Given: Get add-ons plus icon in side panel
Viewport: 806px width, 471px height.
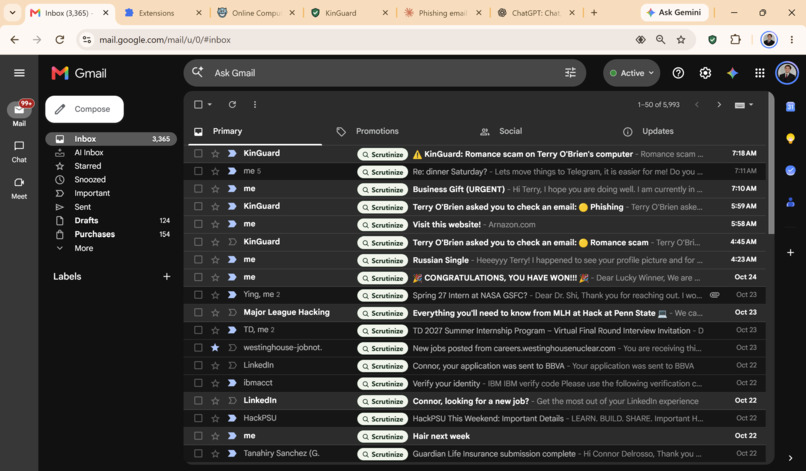Looking at the screenshot, I should tap(791, 252).
